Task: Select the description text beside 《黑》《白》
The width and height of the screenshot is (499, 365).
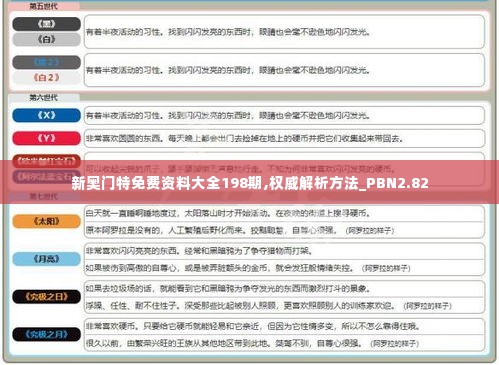Action: (228, 32)
